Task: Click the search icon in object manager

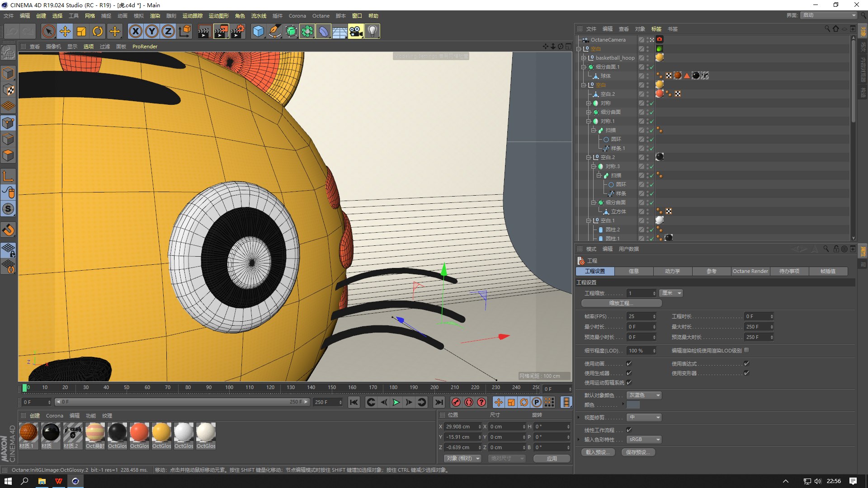Action: tap(827, 28)
